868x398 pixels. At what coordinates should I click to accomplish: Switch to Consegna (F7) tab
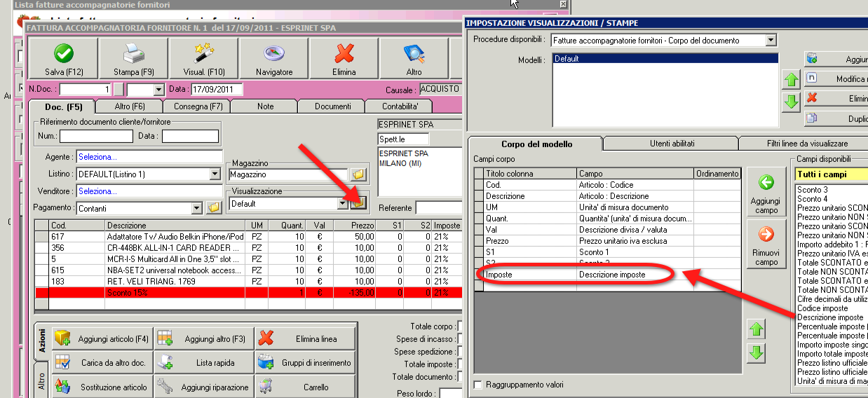coord(197,107)
